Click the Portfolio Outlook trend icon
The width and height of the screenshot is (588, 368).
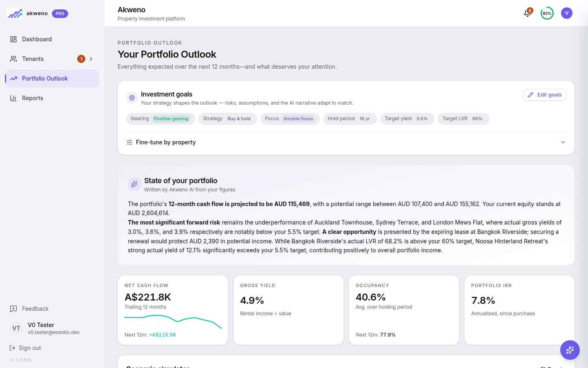pyautogui.click(x=13, y=79)
